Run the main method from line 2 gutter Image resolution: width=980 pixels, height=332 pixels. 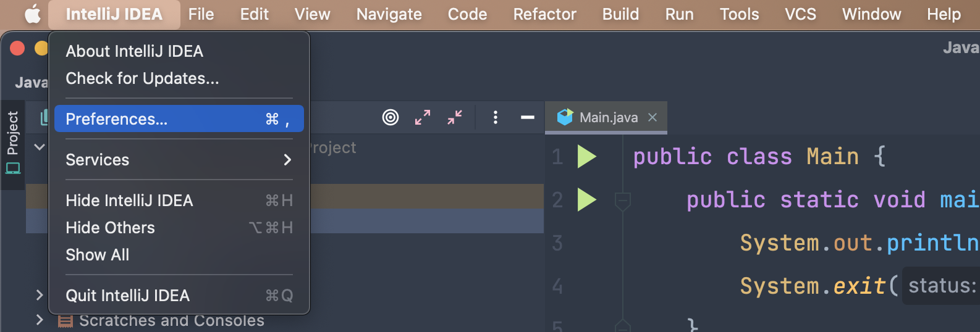(x=587, y=200)
